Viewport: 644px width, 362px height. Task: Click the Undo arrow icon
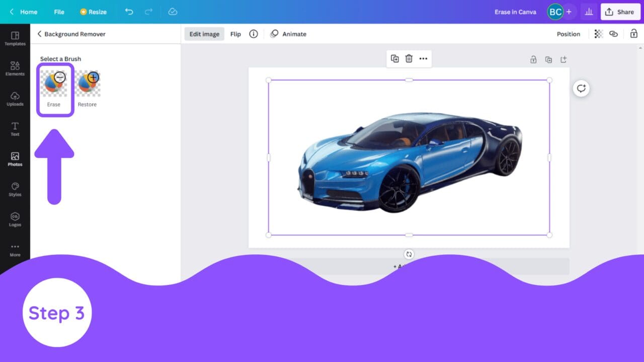point(129,12)
